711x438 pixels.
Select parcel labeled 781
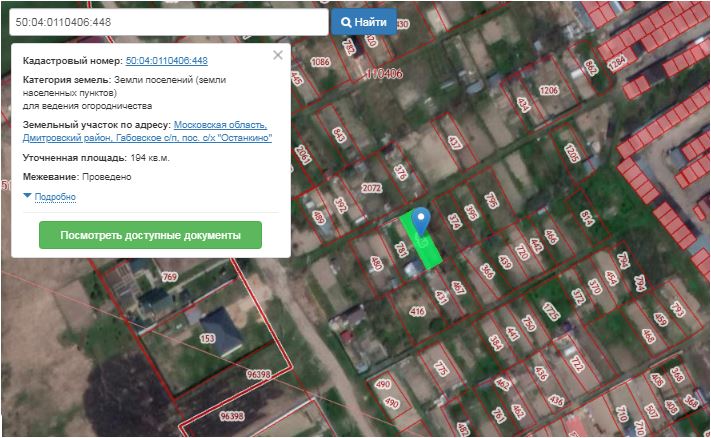tap(401, 249)
